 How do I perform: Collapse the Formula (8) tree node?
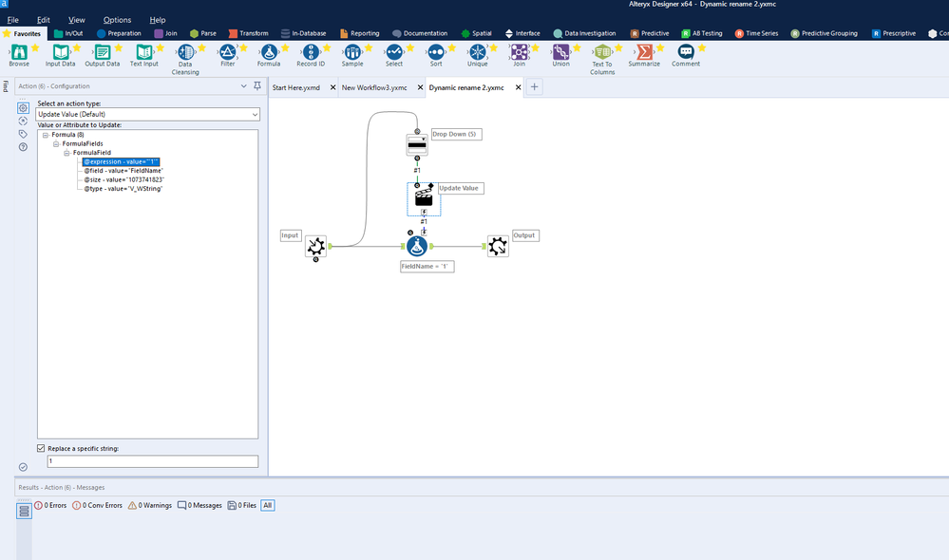click(46, 135)
